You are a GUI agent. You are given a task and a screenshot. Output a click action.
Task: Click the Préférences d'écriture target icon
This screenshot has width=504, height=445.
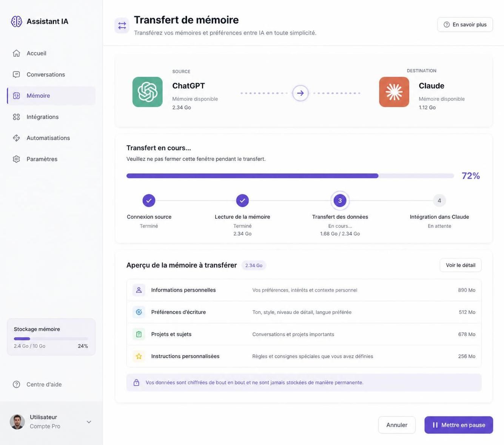(x=139, y=312)
